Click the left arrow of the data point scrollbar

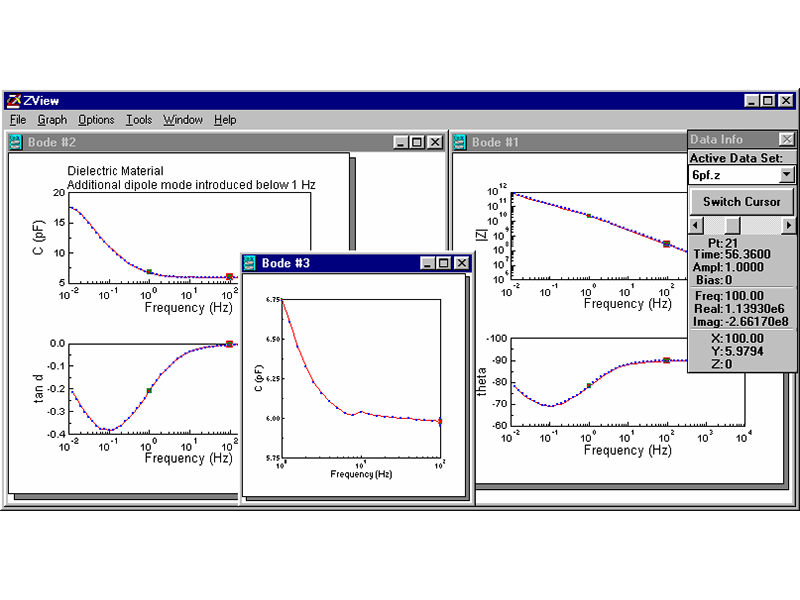(x=696, y=225)
